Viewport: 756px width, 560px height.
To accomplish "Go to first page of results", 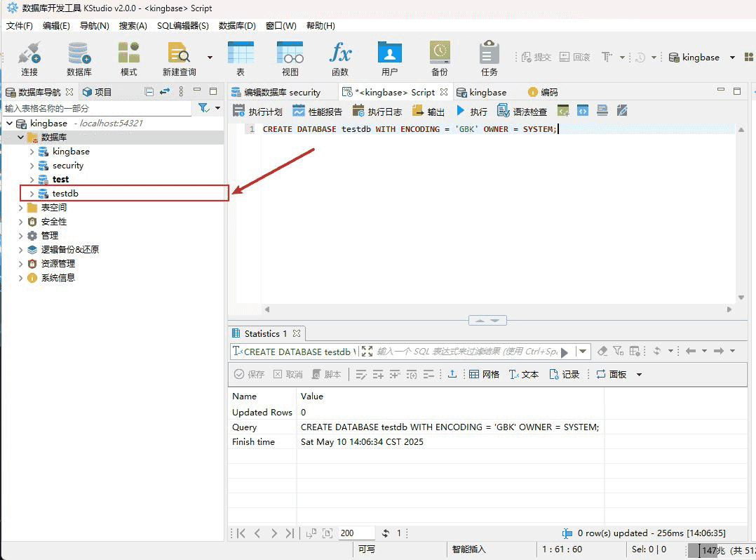I will click(241, 533).
